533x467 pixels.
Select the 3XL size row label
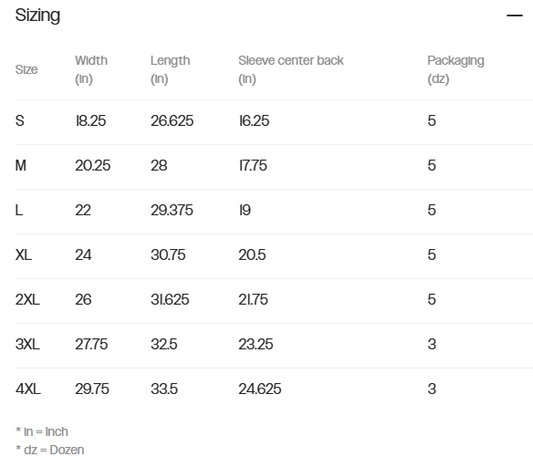click(28, 344)
